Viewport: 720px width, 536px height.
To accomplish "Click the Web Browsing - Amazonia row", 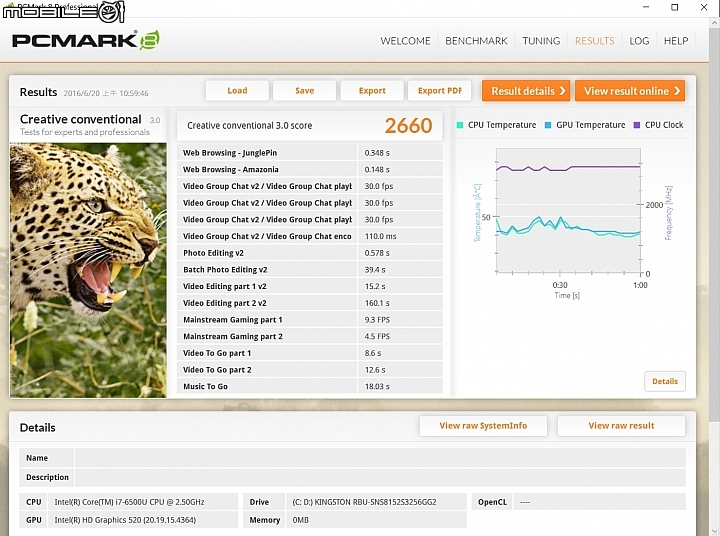I will [309, 169].
